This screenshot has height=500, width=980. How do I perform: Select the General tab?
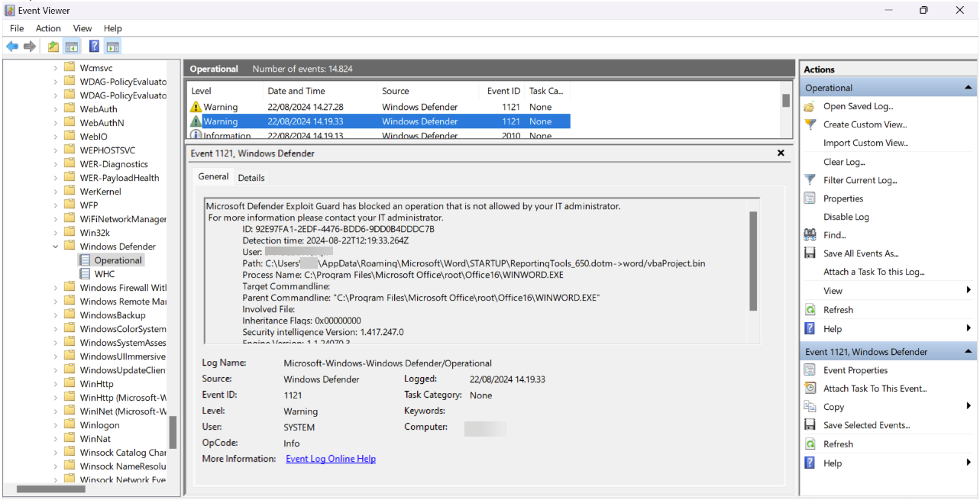click(213, 176)
